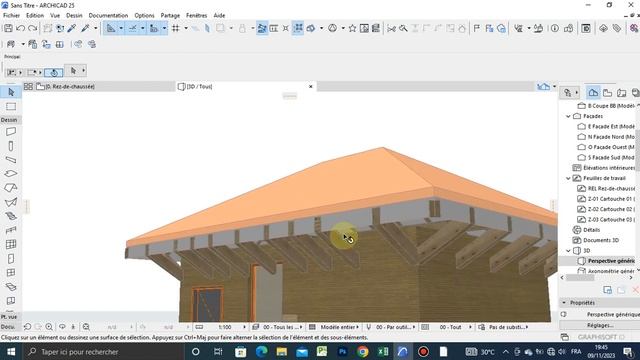Click the Save floppy disk icon
The width and height of the screenshot is (640, 360).
tap(8, 28)
